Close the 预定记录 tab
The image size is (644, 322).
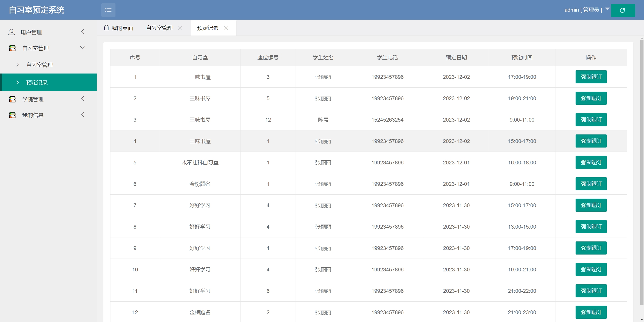point(226,28)
